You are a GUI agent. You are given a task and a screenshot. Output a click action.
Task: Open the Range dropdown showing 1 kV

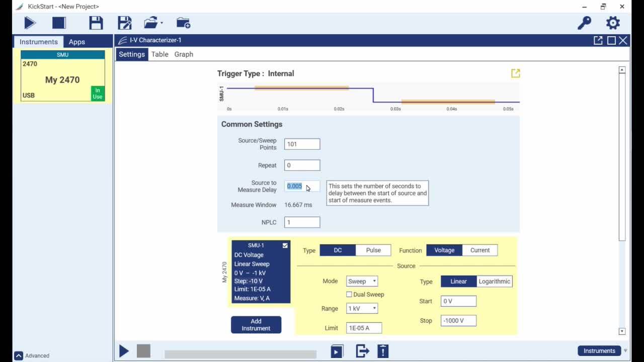click(362, 308)
